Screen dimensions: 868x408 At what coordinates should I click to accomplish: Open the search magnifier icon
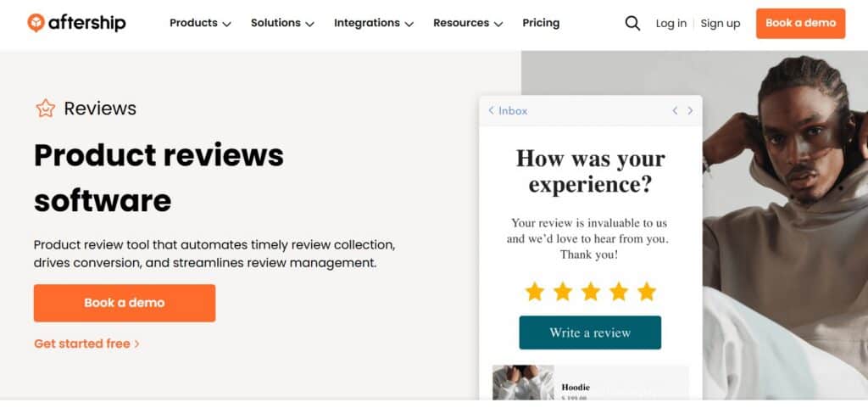click(x=632, y=23)
